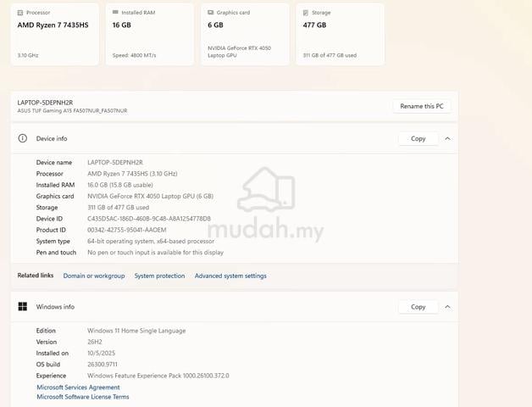Screen dimensions: 532x407
Task: Open Microsoft Software License Terms link
Action: (x=83, y=397)
